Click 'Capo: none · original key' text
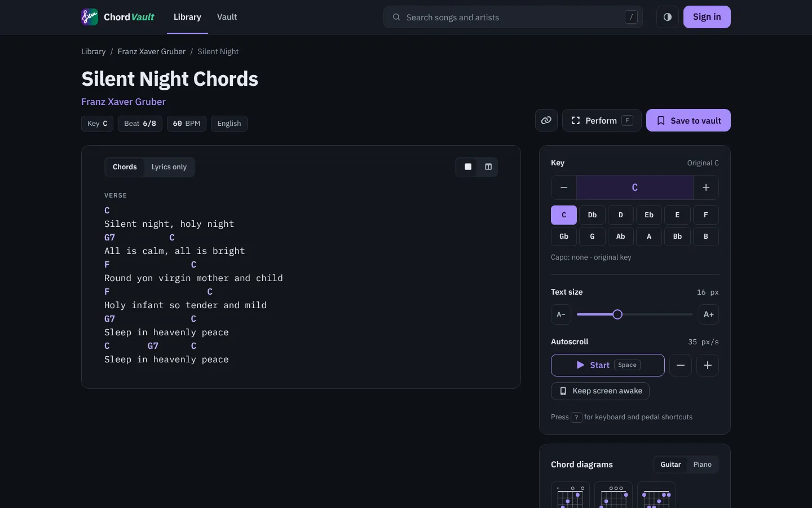This screenshot has width=812, height=508. tap(591, 257)
